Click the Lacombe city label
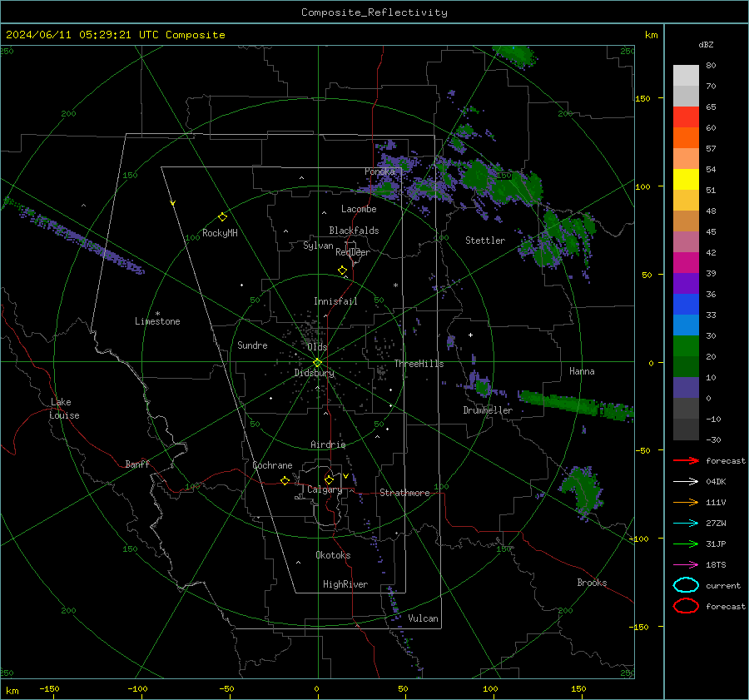 tap(359, 209)
